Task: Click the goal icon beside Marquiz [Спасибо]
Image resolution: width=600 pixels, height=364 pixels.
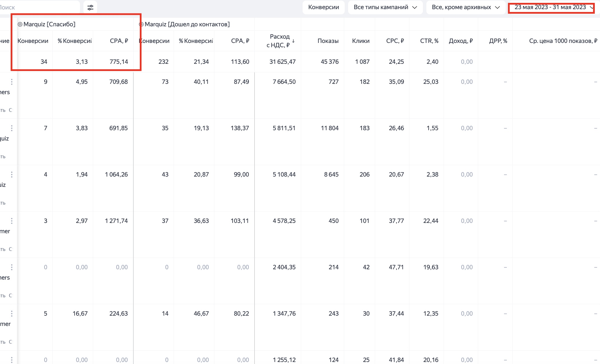Action: (x=20, y=24)
